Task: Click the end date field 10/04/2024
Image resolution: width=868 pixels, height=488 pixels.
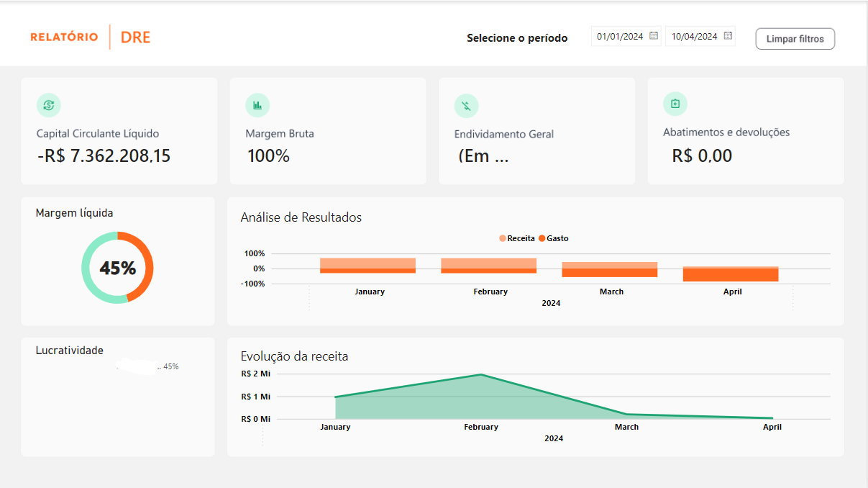Action: pyautogui.click(x=694, y=37)
